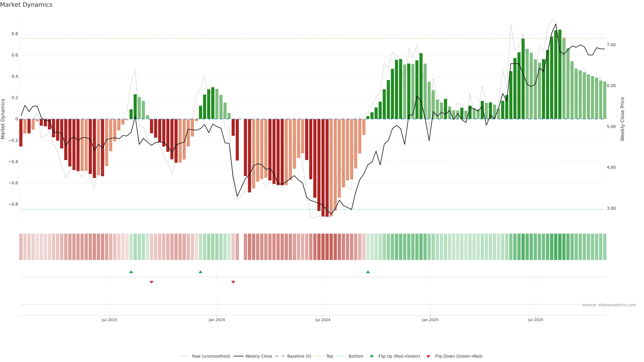Image resolution: width=644 pixels, height=362 pixels.
Task: Select the Jul 2023 axis label
Action: (x=109, y=320)
